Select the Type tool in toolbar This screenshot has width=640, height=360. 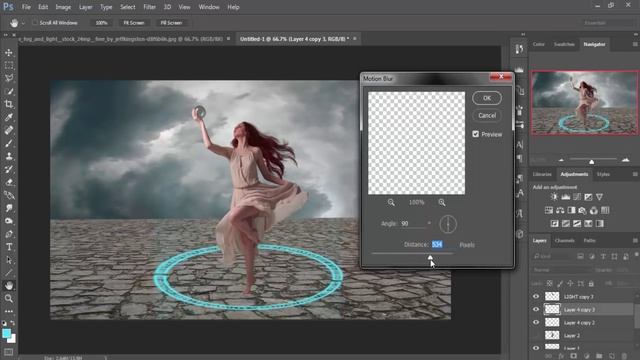point(9,247)
